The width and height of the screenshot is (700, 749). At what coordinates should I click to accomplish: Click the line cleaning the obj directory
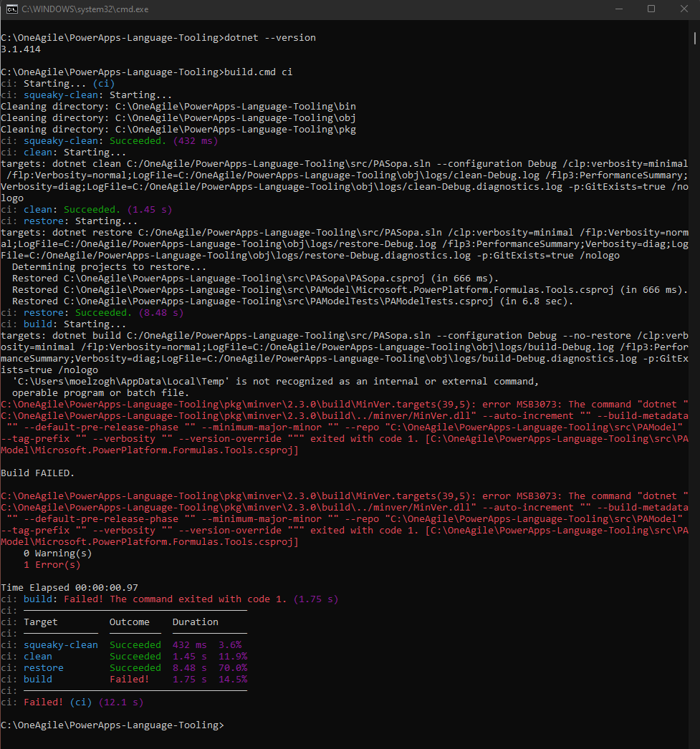click(178, 118)
